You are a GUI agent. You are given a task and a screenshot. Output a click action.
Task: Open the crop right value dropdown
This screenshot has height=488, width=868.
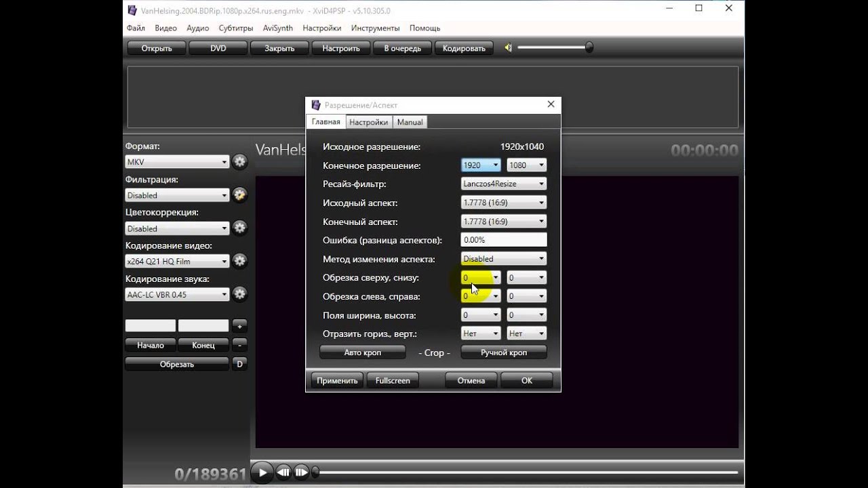click(x=527, y=296)
